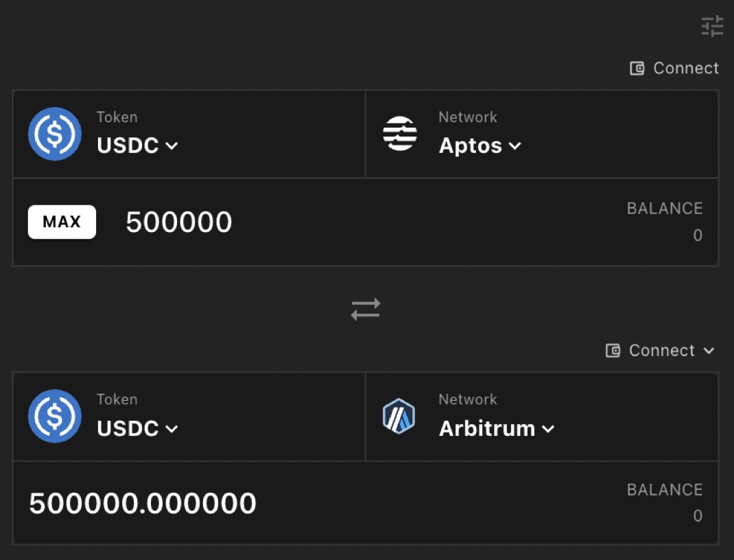Click the source BALANCE label
734x560 pixels.
point(664,209)
